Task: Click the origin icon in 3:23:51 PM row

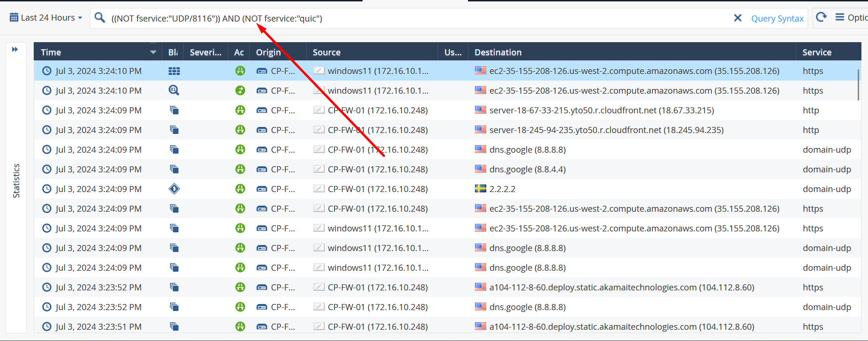Action: (x=262, y=327)
